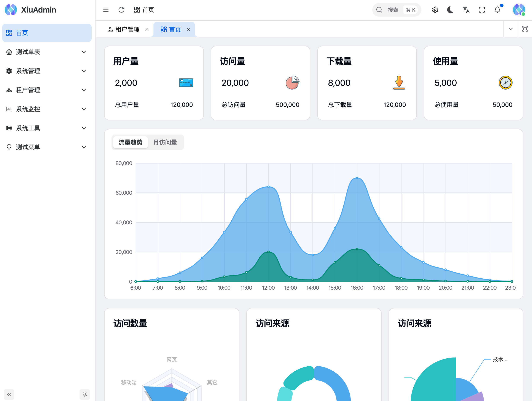
Task: Collapse sidebar with double-chevron button
Action: (9, 394)
